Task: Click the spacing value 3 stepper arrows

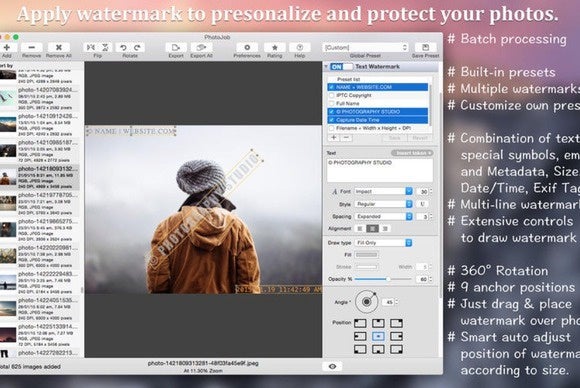Action: point(431,216)
